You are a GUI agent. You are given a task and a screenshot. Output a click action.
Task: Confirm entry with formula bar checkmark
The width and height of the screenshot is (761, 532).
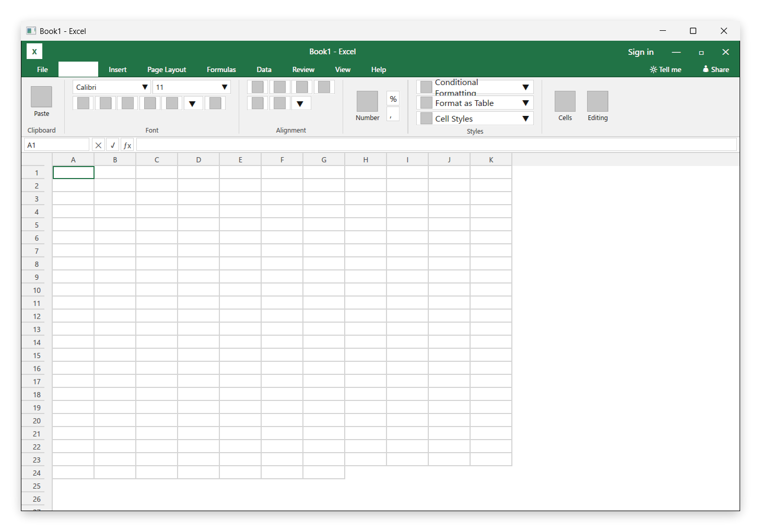coord(113,145)
